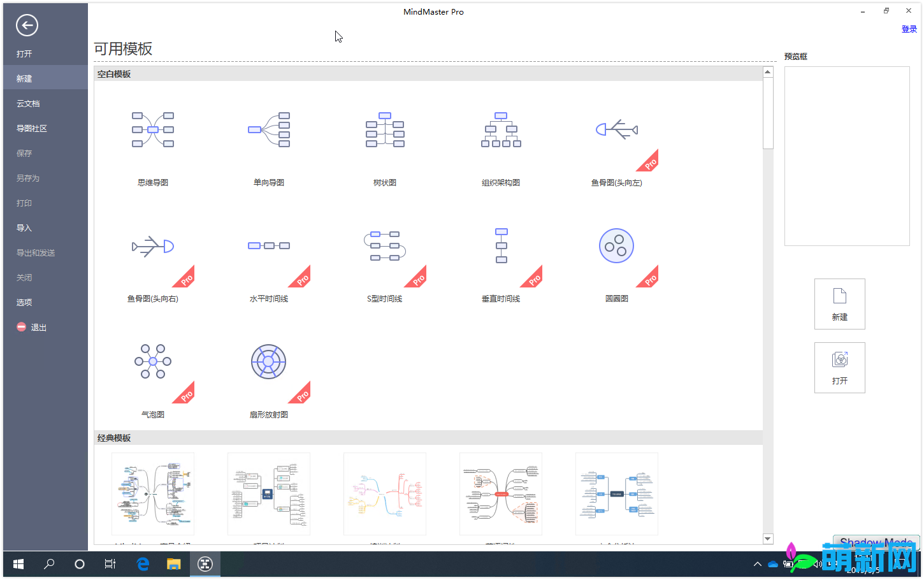Image resolution: width=924 pixels, height=580 pixels.
Task: Open 导图社区 in the left sidebar
Action: 32,127
